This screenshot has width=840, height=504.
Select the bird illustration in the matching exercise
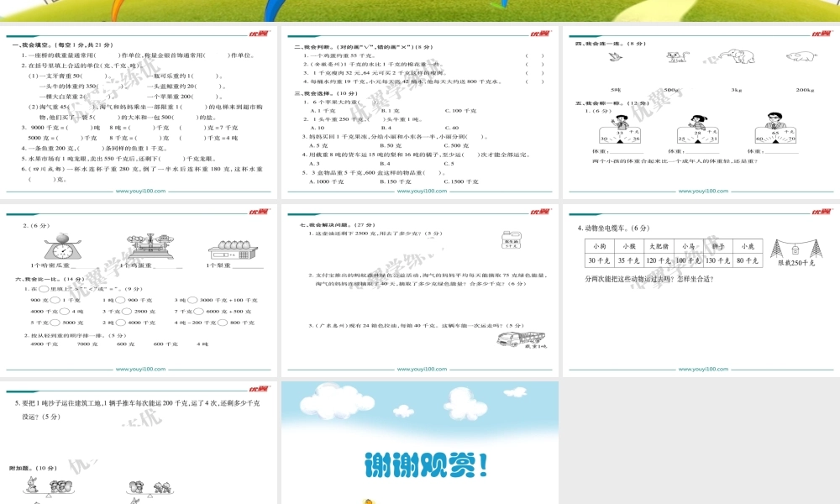[x=616, y=56]
